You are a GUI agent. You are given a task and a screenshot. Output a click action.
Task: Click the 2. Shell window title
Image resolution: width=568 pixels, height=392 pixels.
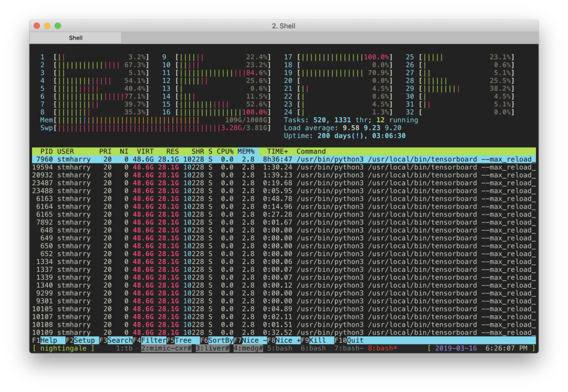pos(283,26)
